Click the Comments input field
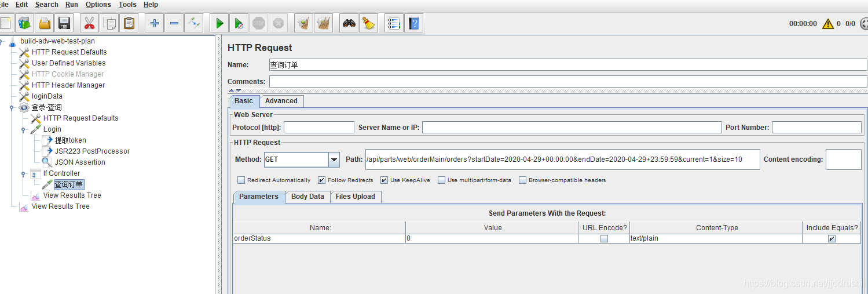The height and width of the screenshot is (294, 868). pos(568,82)
